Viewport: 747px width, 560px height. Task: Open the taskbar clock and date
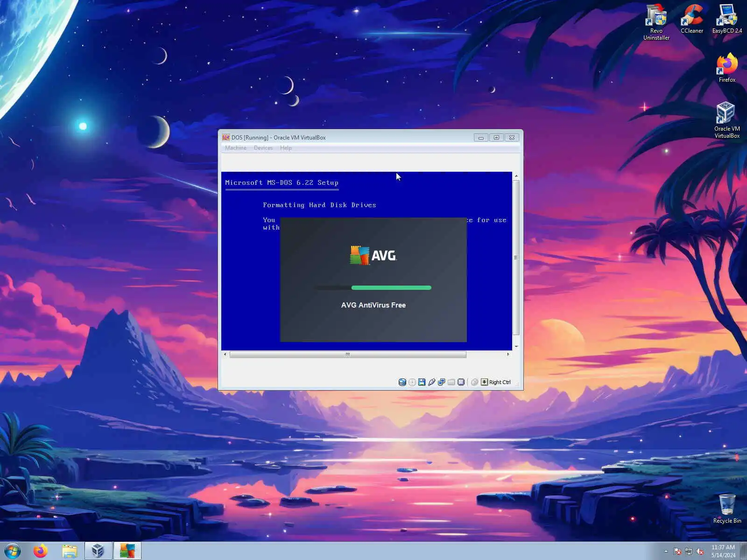723,551
